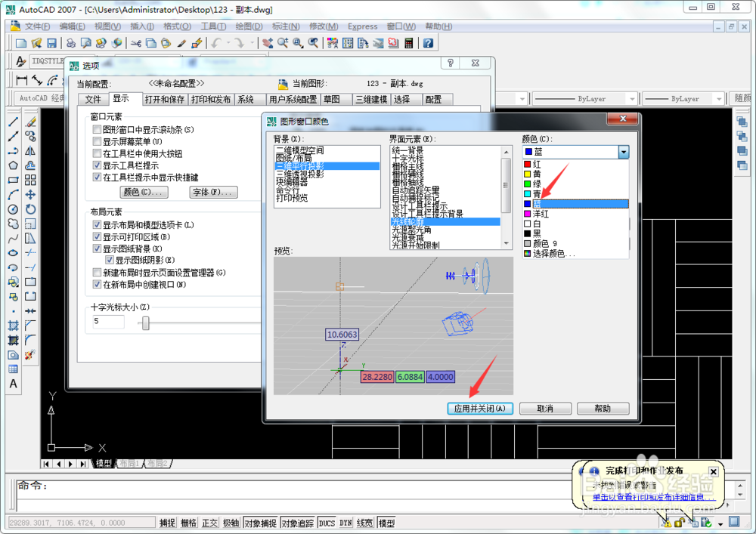Screen dimensions: 756x534
Task: Uncheck 显示工具栏提示 checkbox
Action: (97, 165)
